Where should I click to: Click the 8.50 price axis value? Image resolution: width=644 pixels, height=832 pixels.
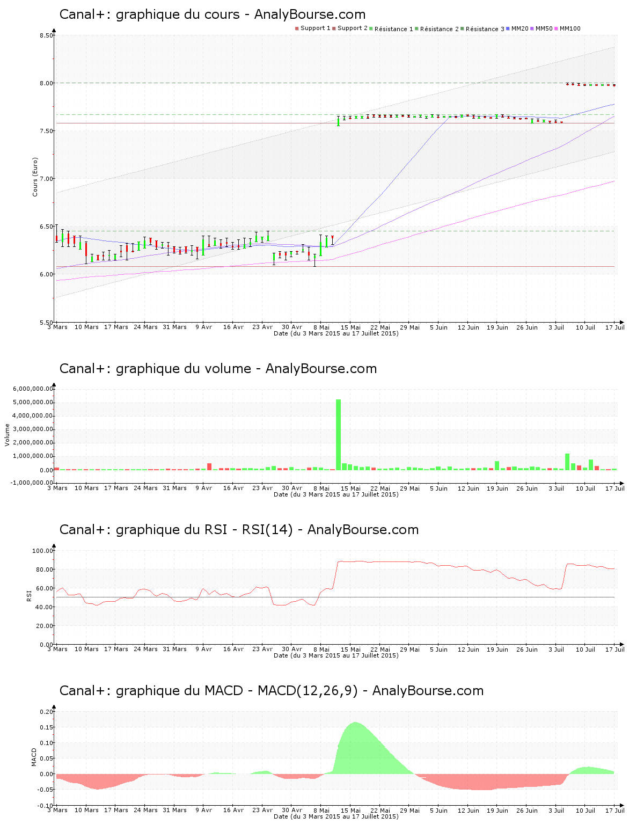tap(47, 35)
